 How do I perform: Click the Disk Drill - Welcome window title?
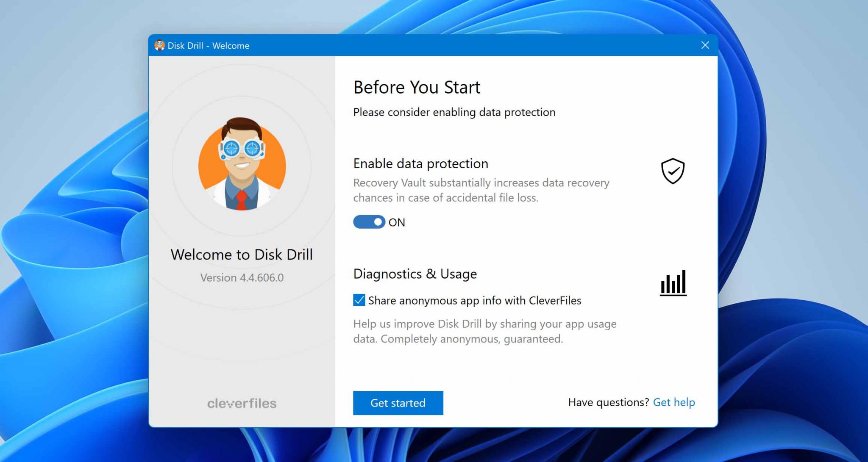209,45
